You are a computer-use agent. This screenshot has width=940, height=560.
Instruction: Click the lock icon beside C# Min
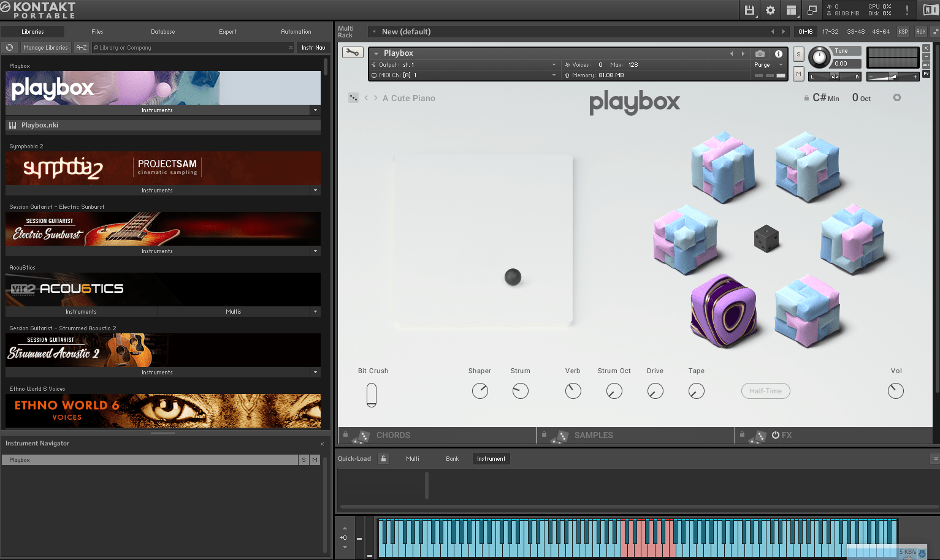806,98
